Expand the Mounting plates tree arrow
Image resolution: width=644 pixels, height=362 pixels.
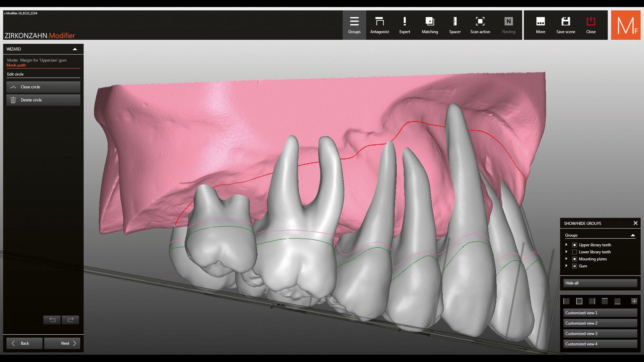566,259
